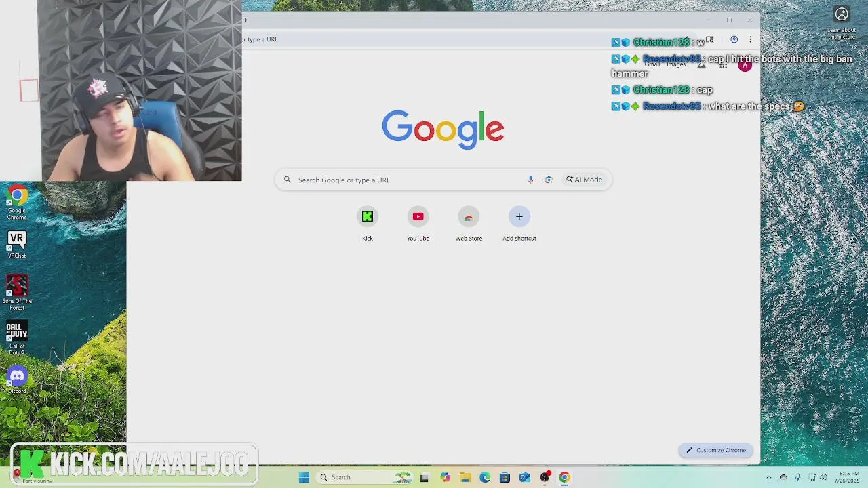Open Search Labs flask icon
This screenshot has width=868, height=488.
click(702, 65)
